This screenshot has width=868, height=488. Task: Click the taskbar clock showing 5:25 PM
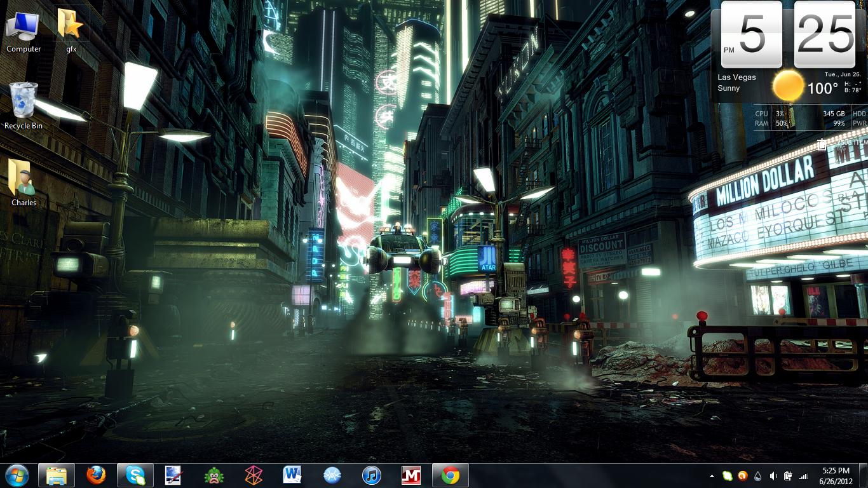tap(836, 475)
